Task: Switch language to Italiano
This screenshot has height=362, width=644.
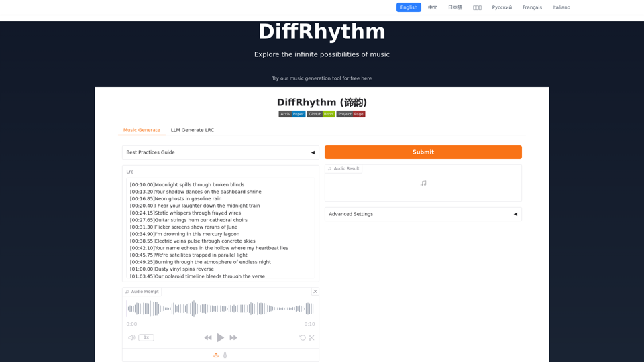Action: (x=561, y=7)
